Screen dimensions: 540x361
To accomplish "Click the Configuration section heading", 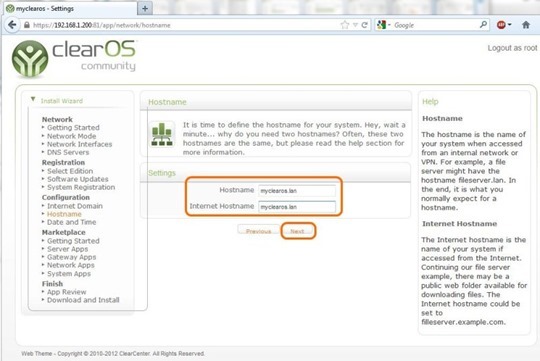I will click(x=66, y=197).
